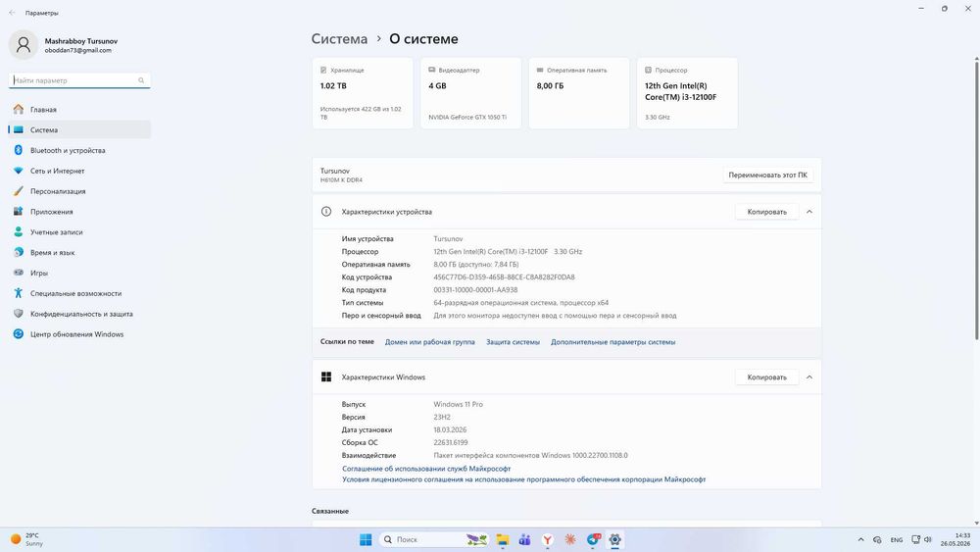The image size is (980, 552).
Task: Go back using the top-left arrow
Action: [x=12, y=13]
